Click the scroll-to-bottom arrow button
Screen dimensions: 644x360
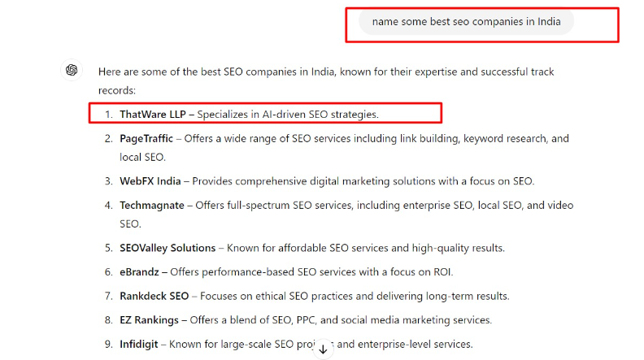point(324,349)
